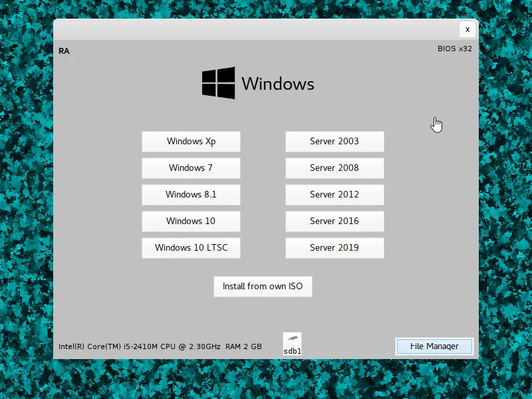Viewport: 532px width, 399px height.
Task: Click the RA label at top left
Action: [64, 51]
